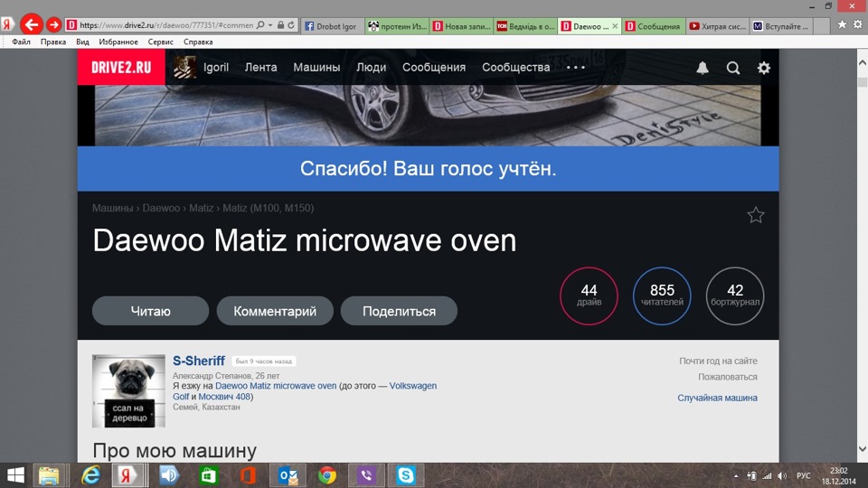Open Сообщения in site navigation
This screenshot has width=868, height=488.
coord(434,67)
